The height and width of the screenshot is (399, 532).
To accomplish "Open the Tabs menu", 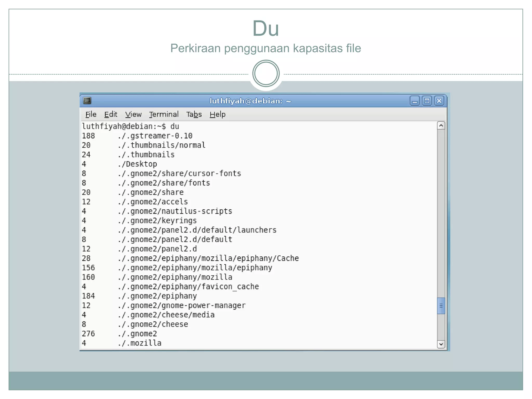I will pyautogui.click(x=194, y=114).
